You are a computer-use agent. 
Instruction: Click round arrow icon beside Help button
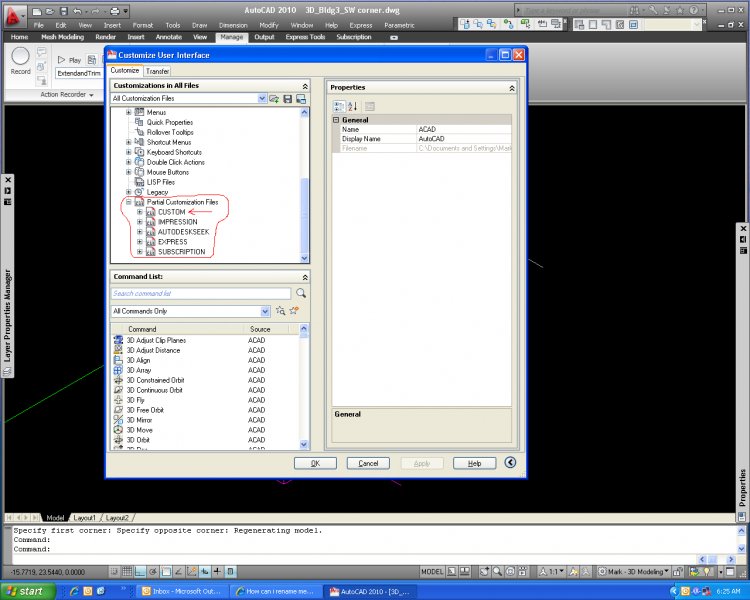point(510,462)
